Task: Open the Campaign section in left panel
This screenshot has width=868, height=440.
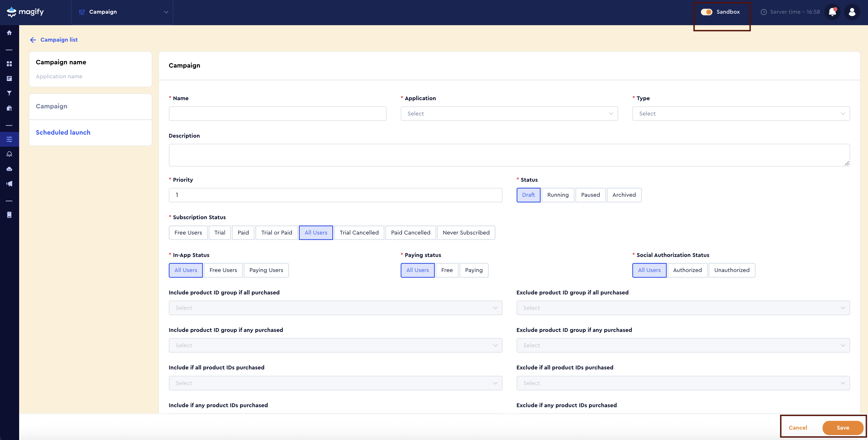Action: click(52, 106)
